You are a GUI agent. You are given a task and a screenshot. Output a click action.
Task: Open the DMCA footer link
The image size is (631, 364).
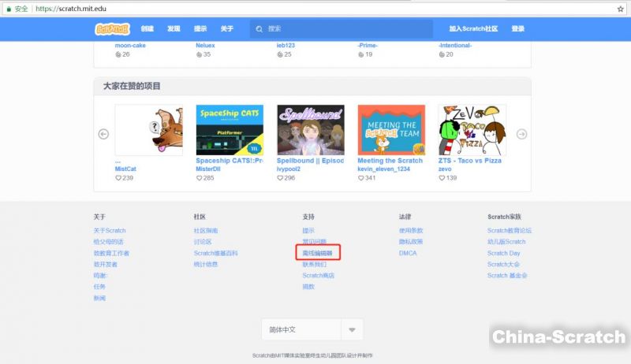pos(408,254)
